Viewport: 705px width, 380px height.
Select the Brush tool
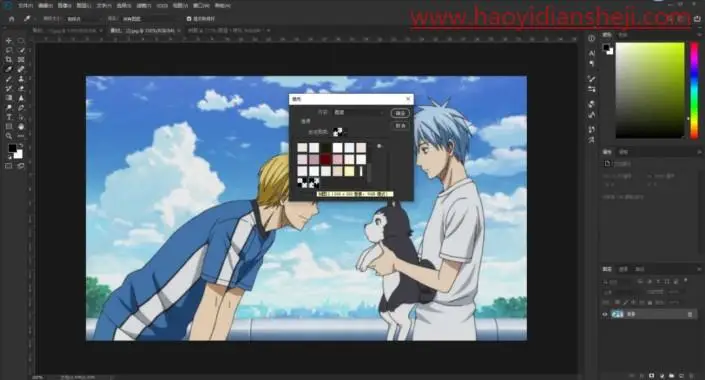pos(9,79)
